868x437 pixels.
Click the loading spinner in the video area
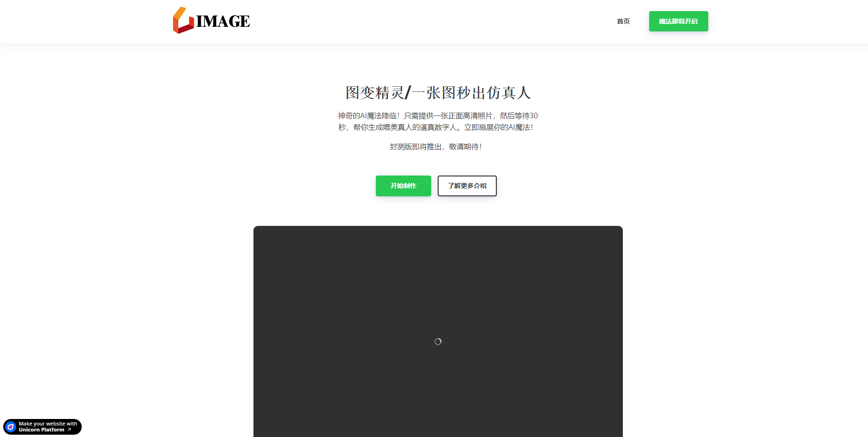[438, 341]
